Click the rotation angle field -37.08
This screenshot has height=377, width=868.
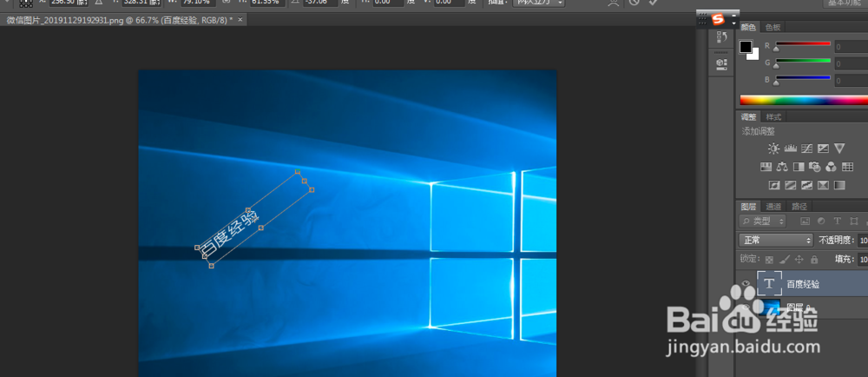(x=320, y=3)
